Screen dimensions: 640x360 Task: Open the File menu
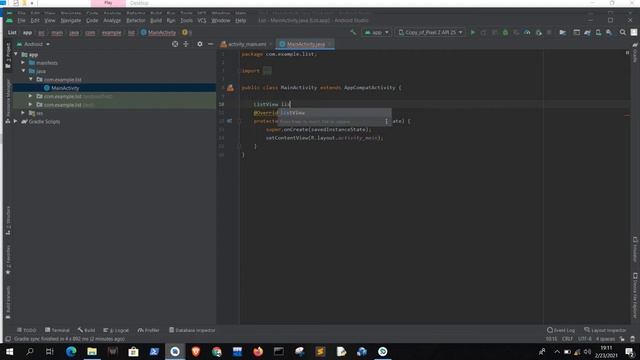[21, 20]
